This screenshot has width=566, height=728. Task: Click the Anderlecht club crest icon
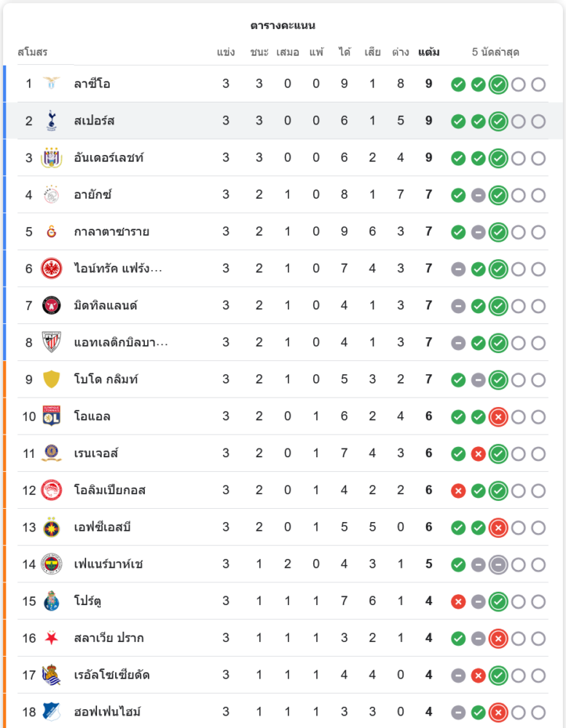[52, 158]
